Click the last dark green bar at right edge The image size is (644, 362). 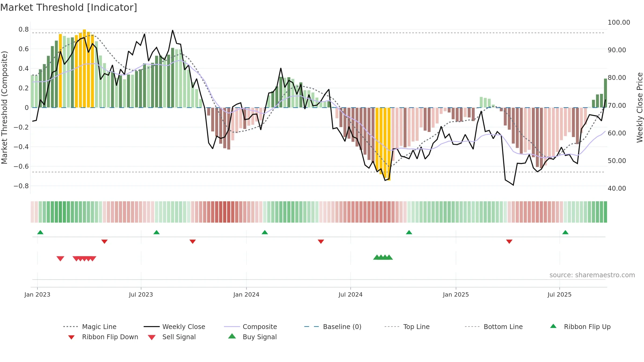coord(605,93)
